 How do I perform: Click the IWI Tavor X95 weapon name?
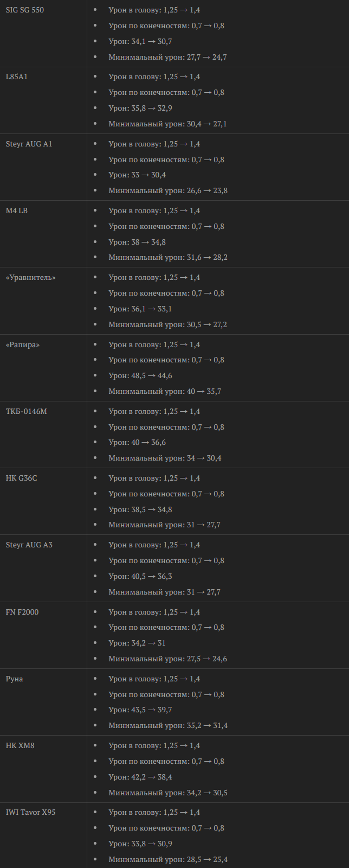tap(31, 812)
